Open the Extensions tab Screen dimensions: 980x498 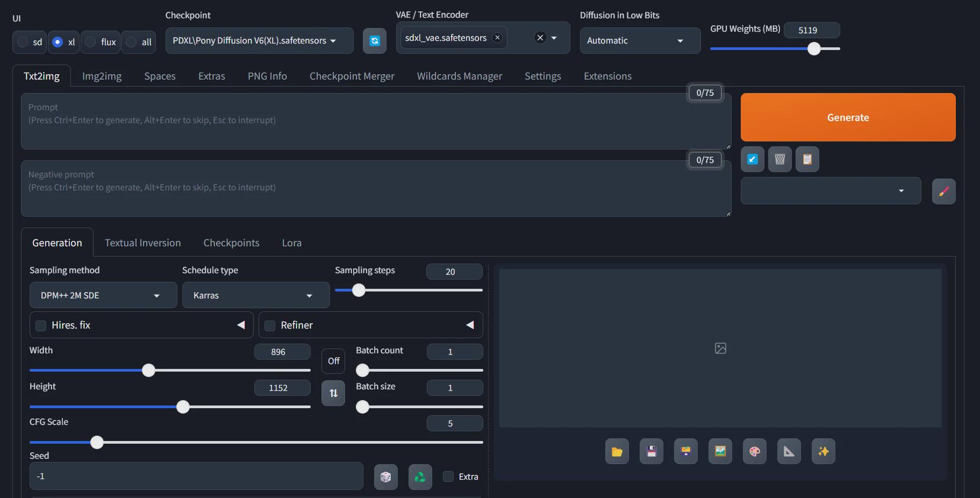pos(607,76)
